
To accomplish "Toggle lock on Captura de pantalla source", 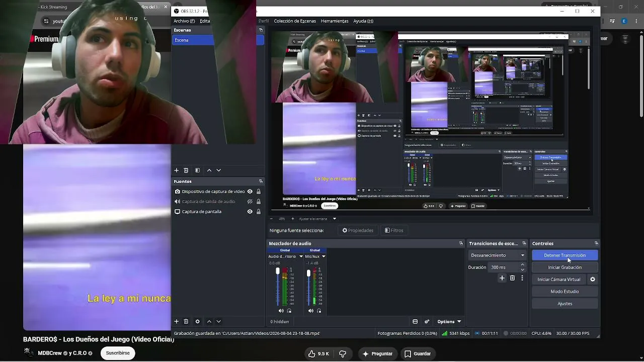I will click(259, 212).
